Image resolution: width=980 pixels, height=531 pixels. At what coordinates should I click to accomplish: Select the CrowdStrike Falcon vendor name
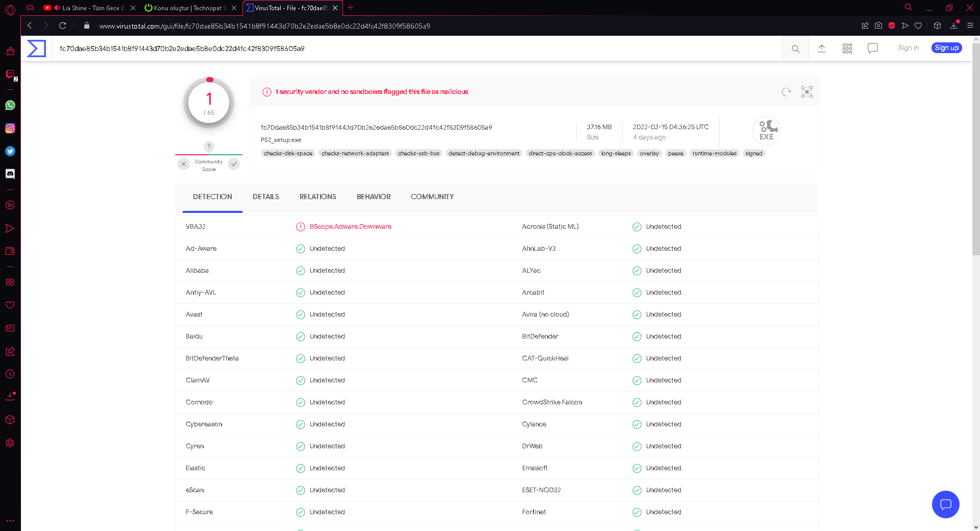552,402
